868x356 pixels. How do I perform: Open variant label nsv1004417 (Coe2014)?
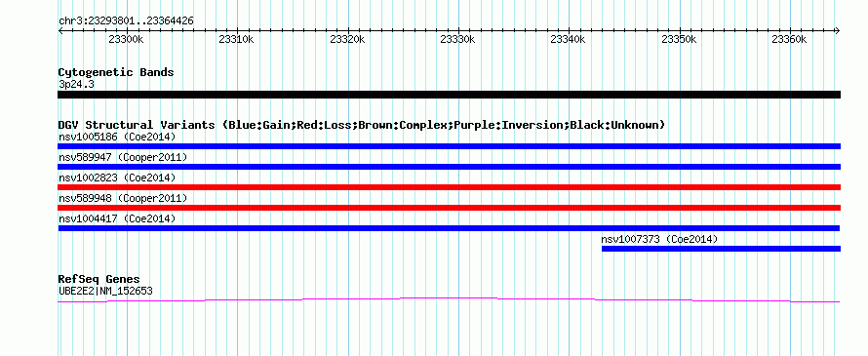coord(117,218)
